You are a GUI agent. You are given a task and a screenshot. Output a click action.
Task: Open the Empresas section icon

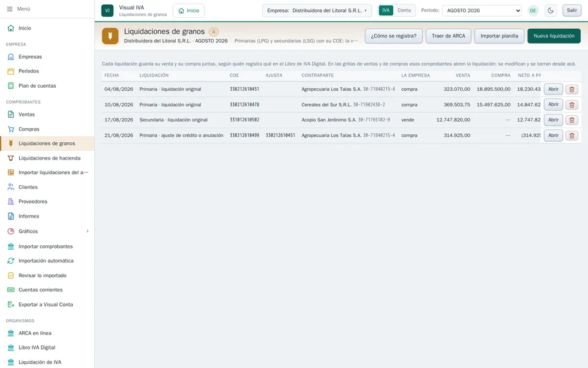pyautogui.click(x=11, y=56)
